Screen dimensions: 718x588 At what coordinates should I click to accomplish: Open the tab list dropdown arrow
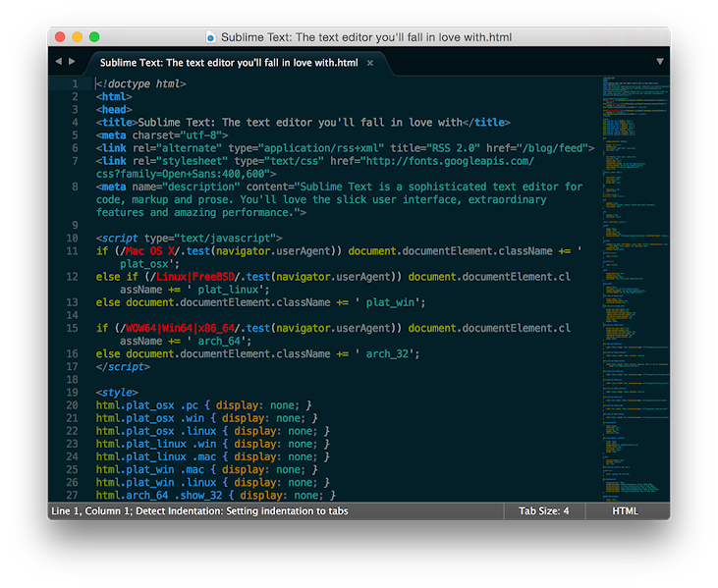(x=659, y=61)
